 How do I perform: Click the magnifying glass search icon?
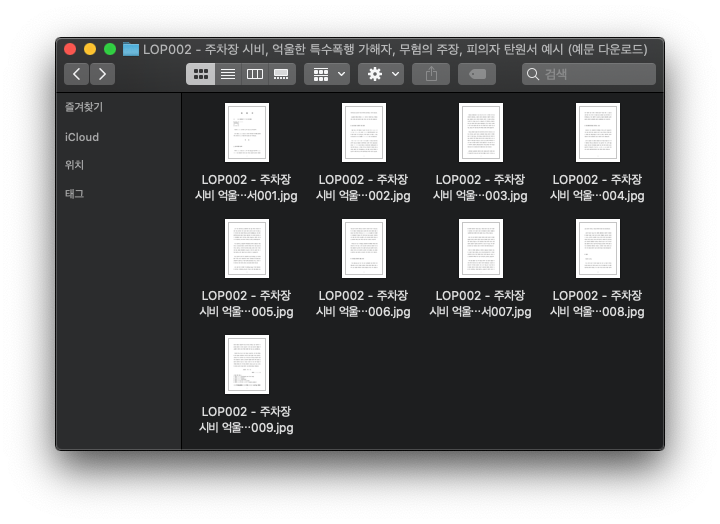tap(533, 74)
